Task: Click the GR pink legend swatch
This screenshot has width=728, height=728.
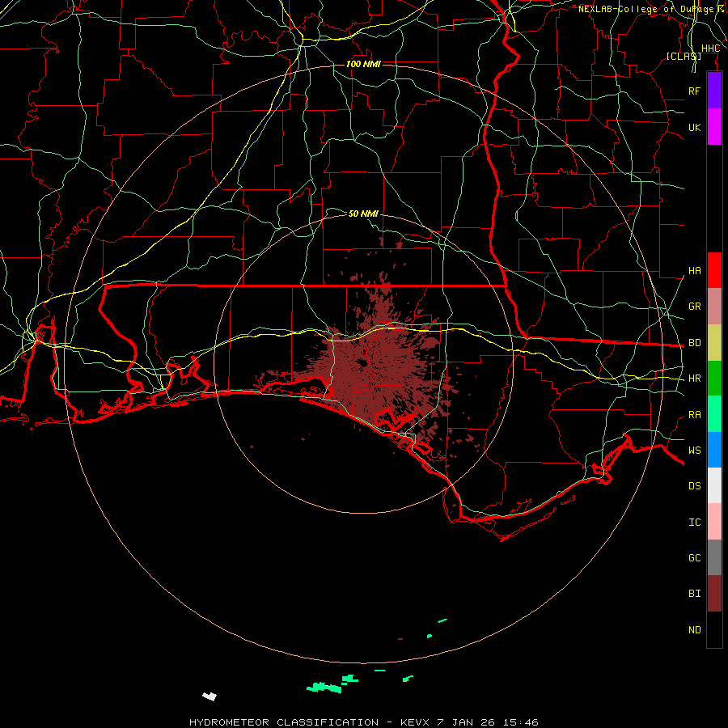Action: point(714,306)
